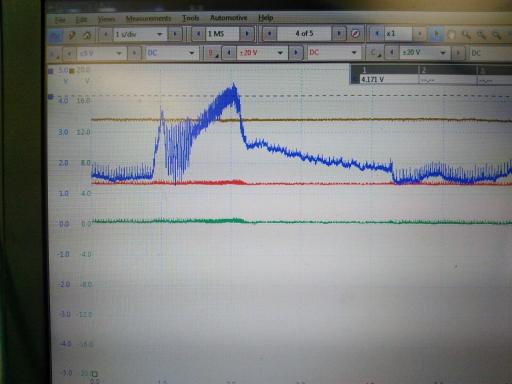Select the zoom-in magnifier tool

tap(466, 35)
